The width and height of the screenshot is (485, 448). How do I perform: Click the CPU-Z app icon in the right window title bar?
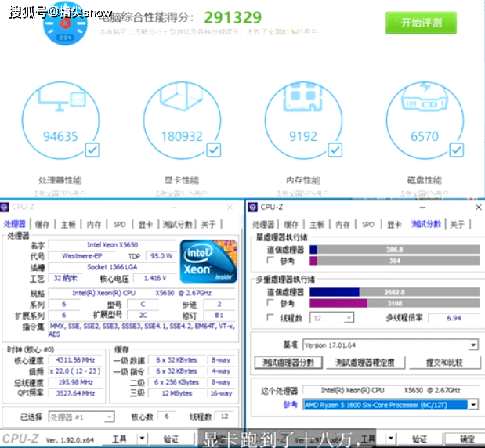point(253,207)
